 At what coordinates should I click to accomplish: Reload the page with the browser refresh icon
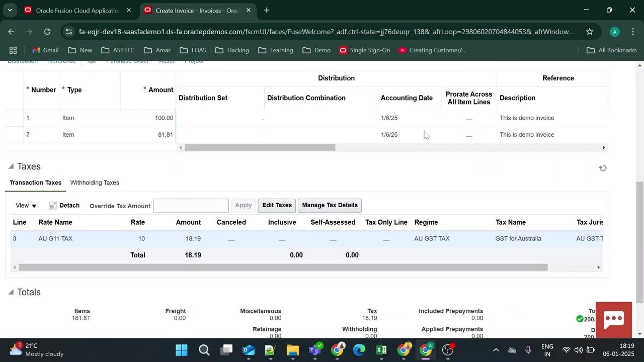tap(47, 32)
